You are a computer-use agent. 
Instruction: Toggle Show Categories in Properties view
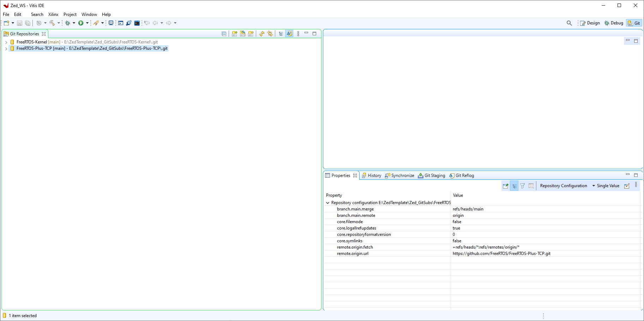(514, 186)
